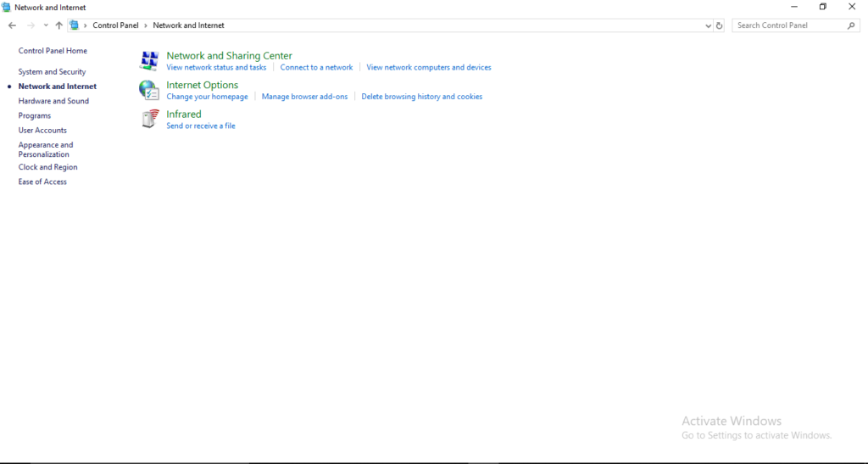
Task: Minimize the Network and Internet window
Action: coord(794,7)
